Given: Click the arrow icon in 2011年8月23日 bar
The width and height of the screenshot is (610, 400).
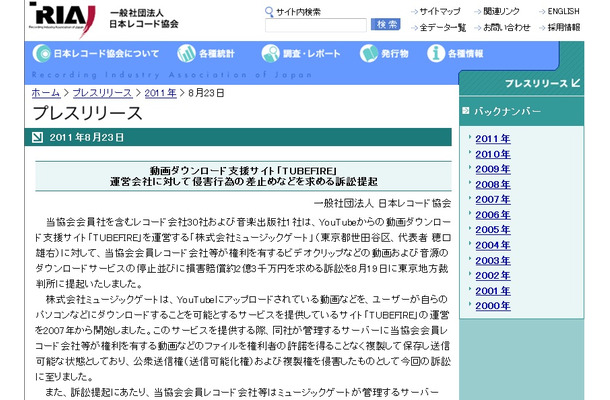Looking at the screenshot, I should 37,137.
